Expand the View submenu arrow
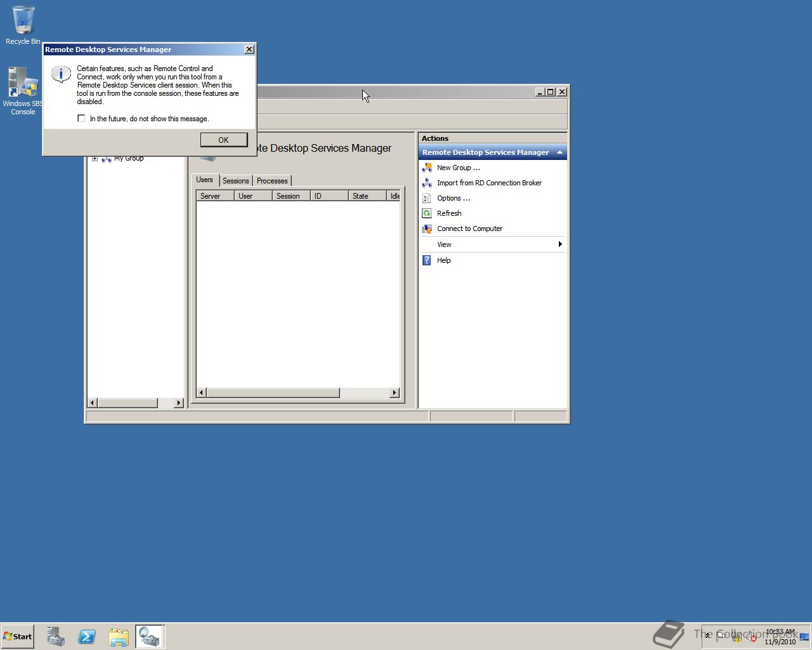 (560, 244)
